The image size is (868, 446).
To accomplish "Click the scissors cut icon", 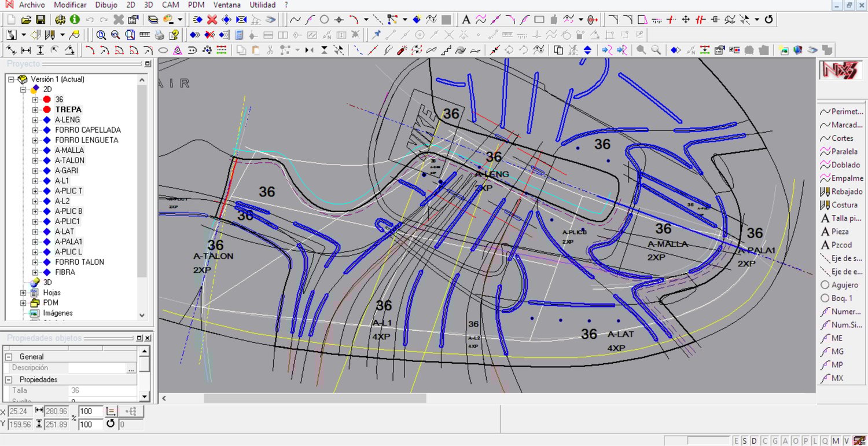I will pos(270,50).
